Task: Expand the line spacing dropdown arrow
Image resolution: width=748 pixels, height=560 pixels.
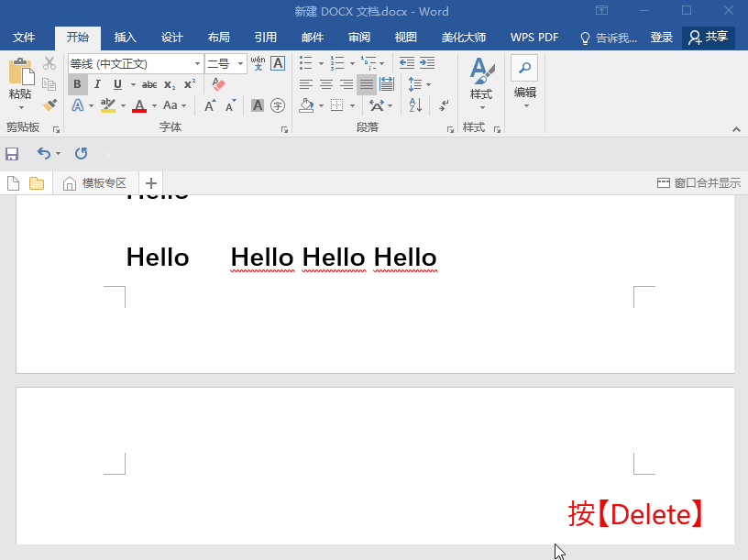Action: 428,84
